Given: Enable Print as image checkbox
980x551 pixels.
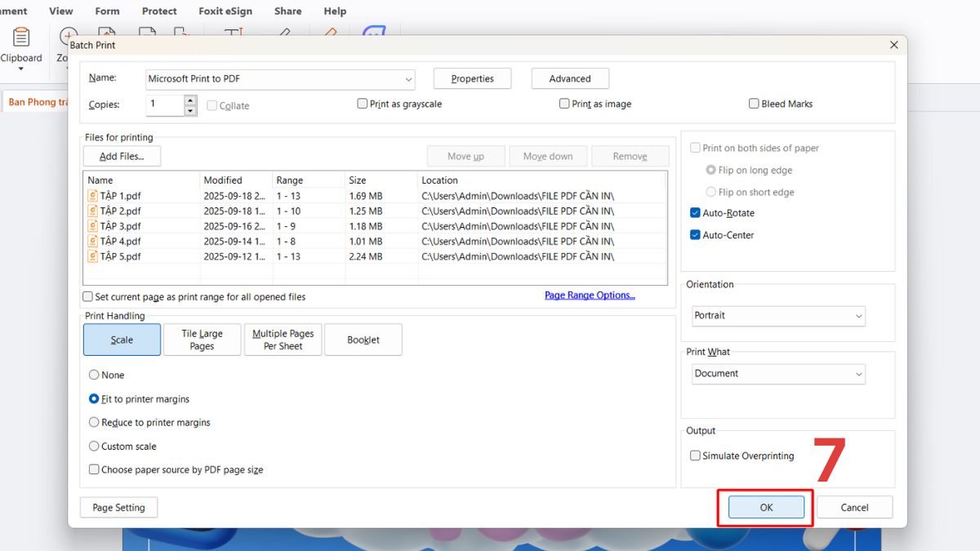Looking at the screenshot, I should coord(564,104).
